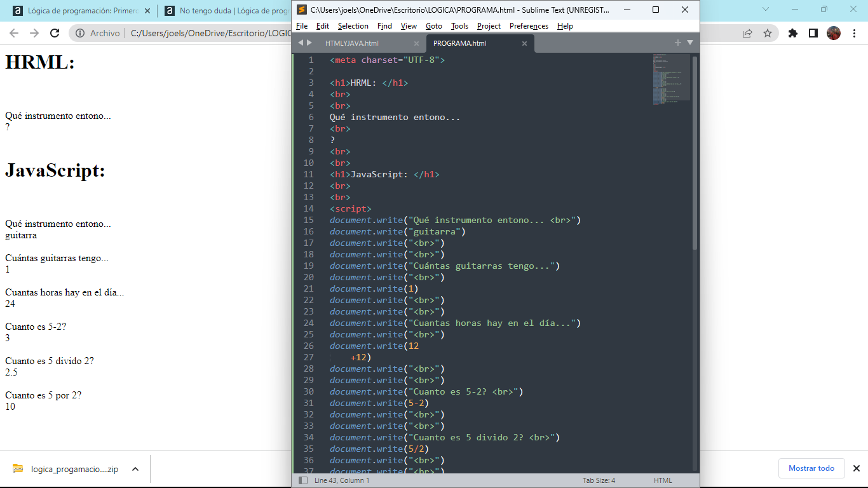Screen dimensions: 868x488
Task: Switch to Lógica de programación: Primero tab
Action: pos(83,11)
